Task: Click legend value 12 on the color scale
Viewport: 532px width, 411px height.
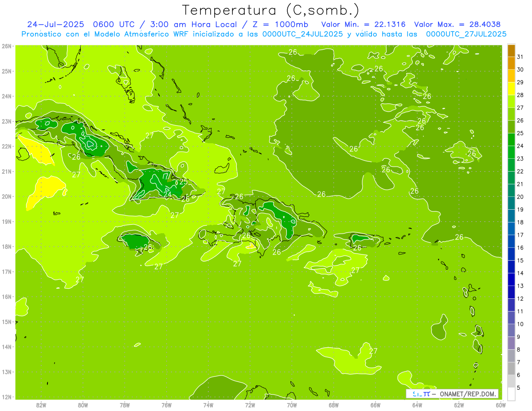Action: pyautogui.click(x=520, y=298)
